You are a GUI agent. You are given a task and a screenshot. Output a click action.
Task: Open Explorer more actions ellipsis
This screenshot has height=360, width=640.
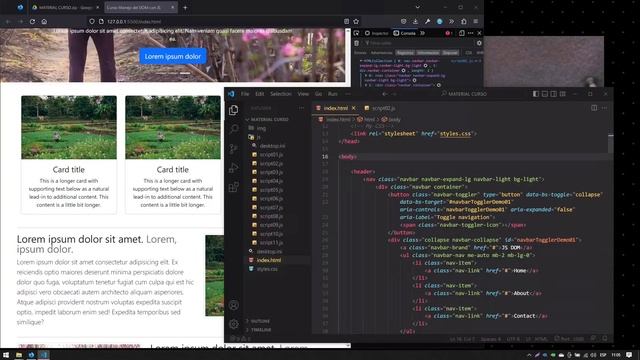[301, 108]
